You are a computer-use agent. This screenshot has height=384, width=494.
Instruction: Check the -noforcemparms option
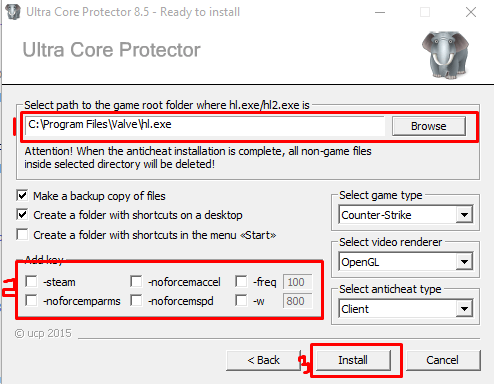pyautogui.click(x=31, y=301)
